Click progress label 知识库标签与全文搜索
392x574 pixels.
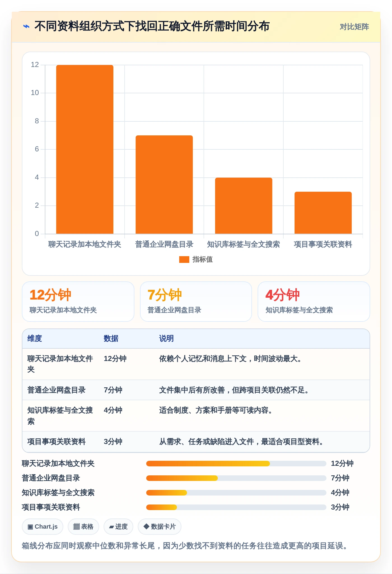coord(58,493)
